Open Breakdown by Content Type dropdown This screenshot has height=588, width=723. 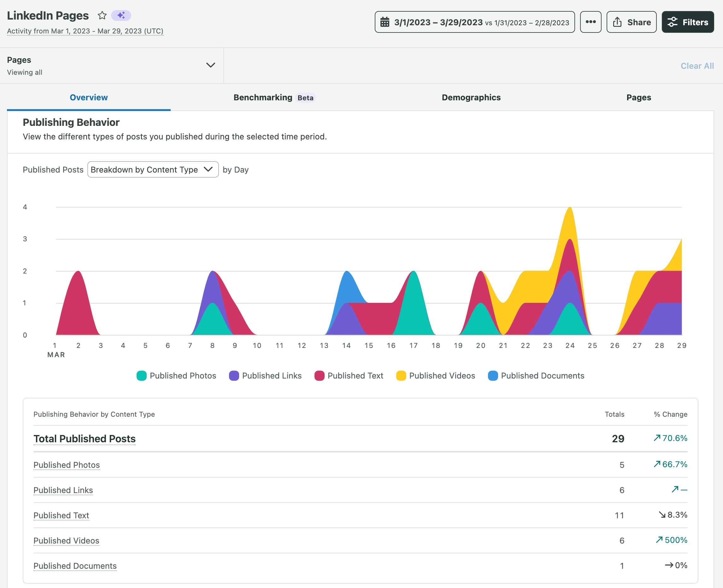153,169
